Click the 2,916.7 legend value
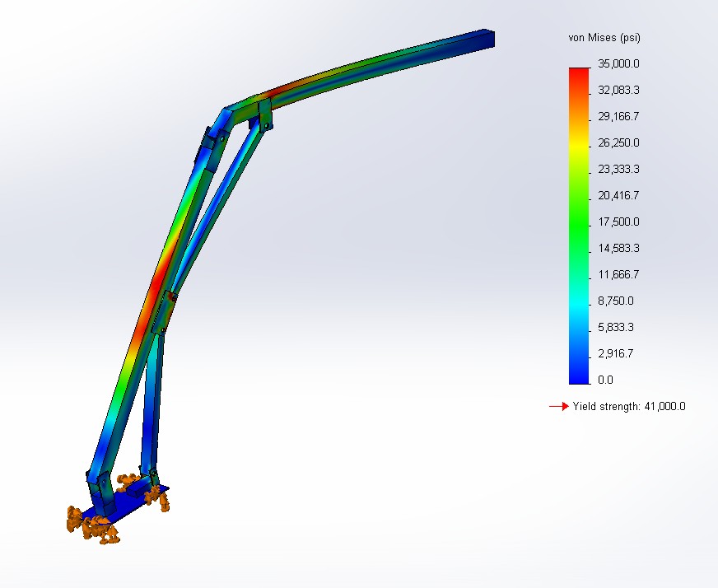The image size is (718, 588). 616,353
